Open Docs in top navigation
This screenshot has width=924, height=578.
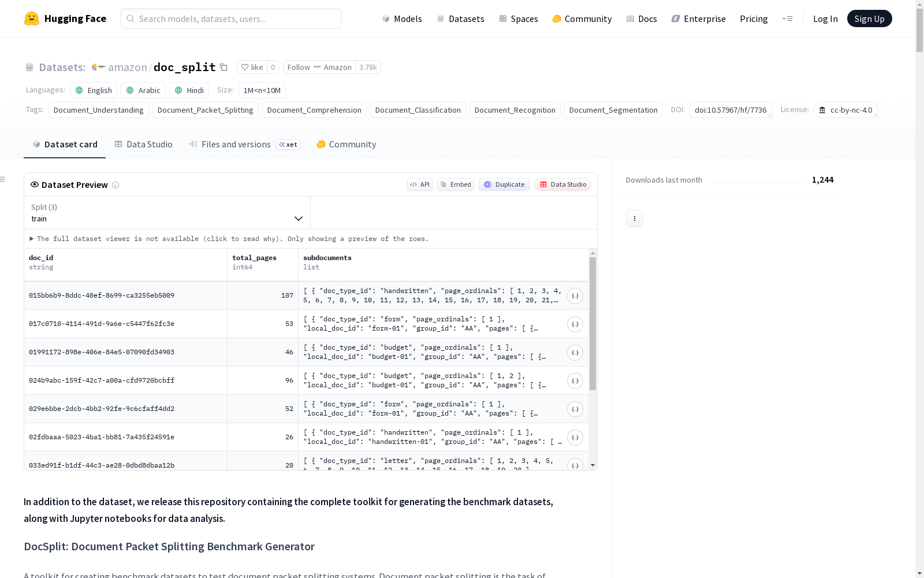pyautogui.click(x=642, y=18)
